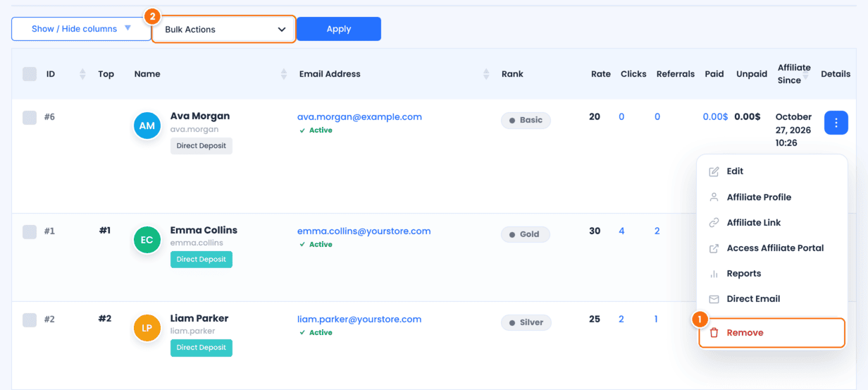868x390 pixels.
Task: Click the bar chart icon beside Reports
Action: pyautogui.click(x=714, y=274)
